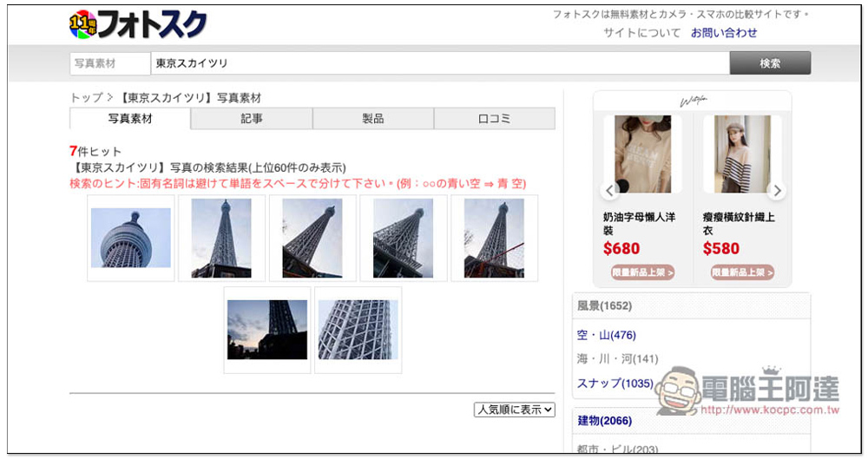
Task: Click the ad carousel right arrow
Action: coord(777,191)
